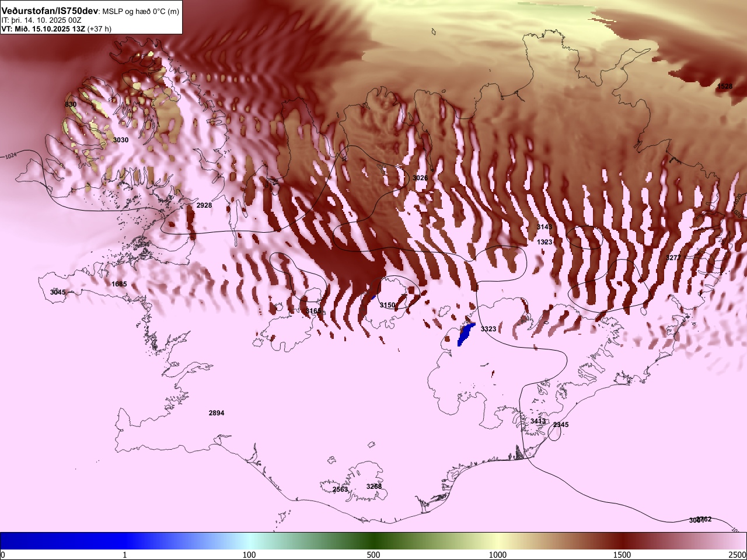The image size is (747, 560).
Task: Click the 0 tick on the color scale
Action: pyautogui.click(x=2, y=555)
